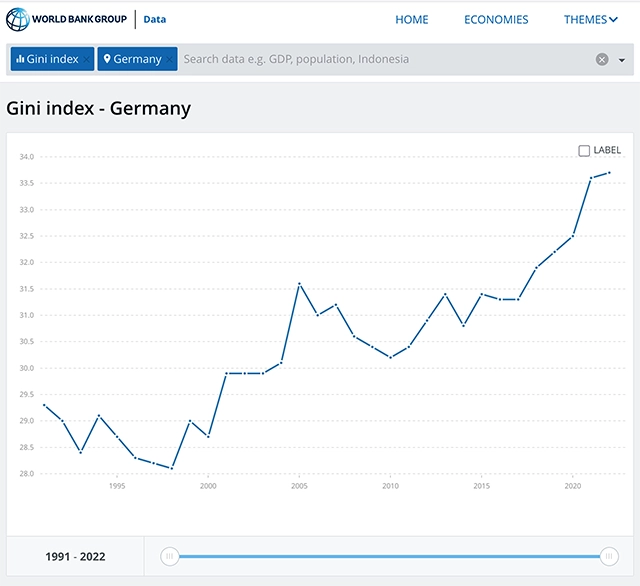This screenshot has width=640, height=586.
Task: Click the lowest 1998 data point
Action: pyautogui.click(x=172, y=468)
